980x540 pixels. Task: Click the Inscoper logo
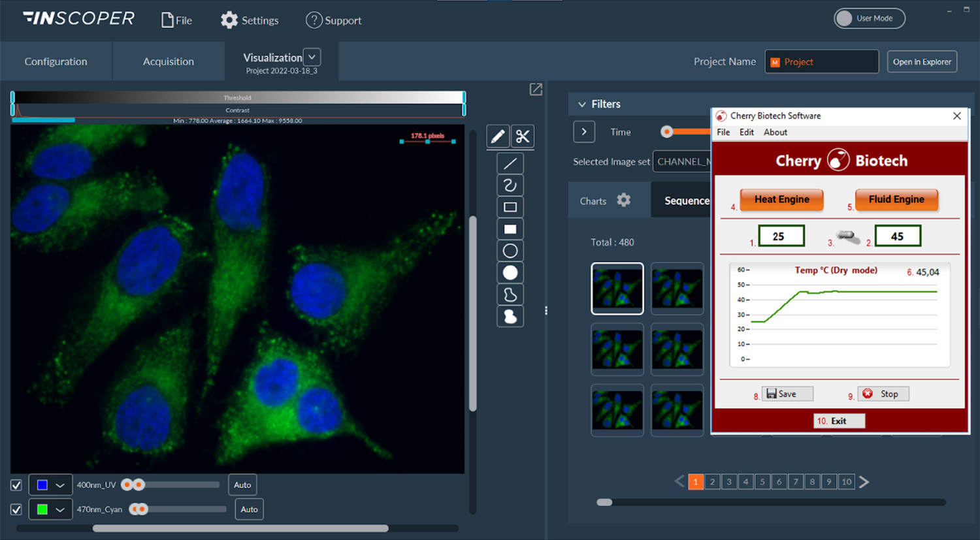(x=78, y=18)
